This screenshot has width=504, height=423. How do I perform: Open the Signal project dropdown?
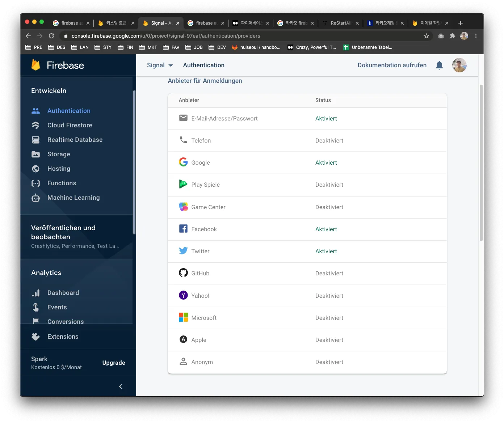pyautogui.click(x=160, y=65)
